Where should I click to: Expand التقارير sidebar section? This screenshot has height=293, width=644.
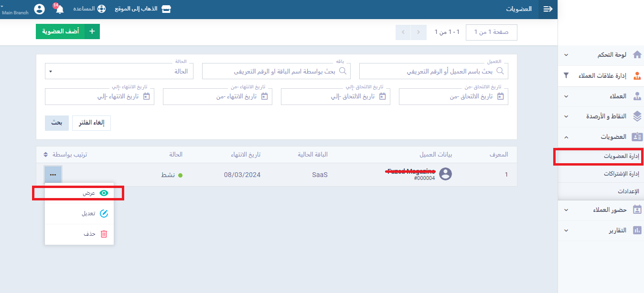pos(566,230)
